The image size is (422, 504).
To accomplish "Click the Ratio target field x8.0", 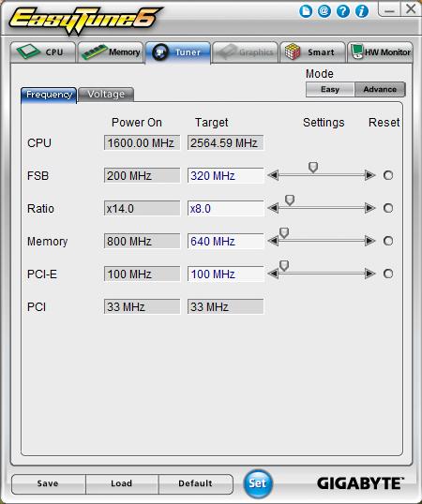I will 225,208.
